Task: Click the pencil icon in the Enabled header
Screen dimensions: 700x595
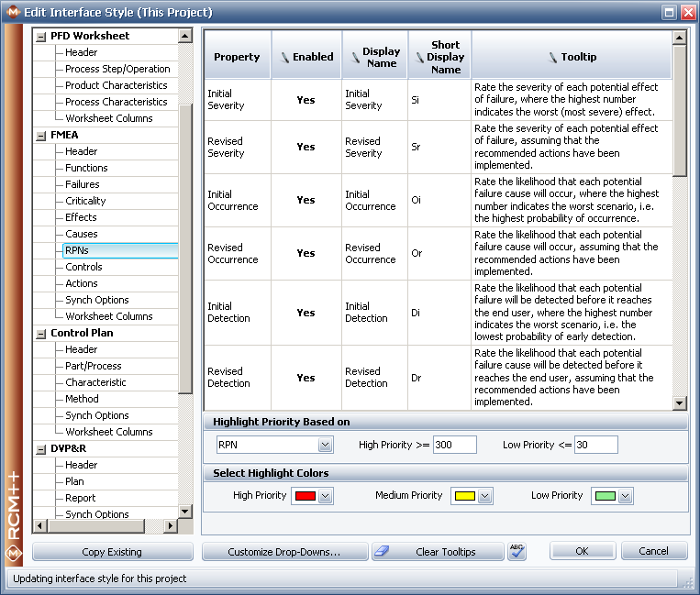Action: pos(284,57)
